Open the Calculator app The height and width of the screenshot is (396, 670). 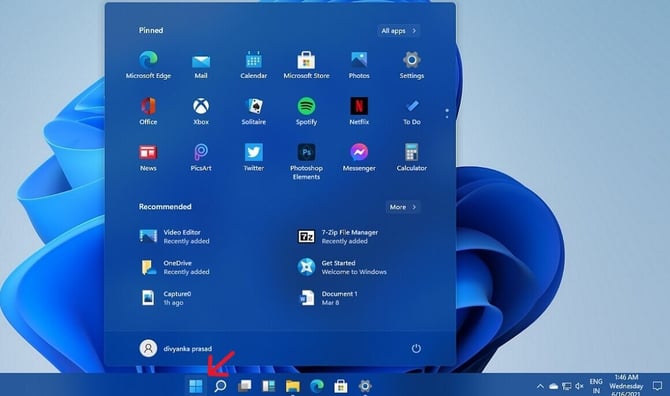coord(411,157)
